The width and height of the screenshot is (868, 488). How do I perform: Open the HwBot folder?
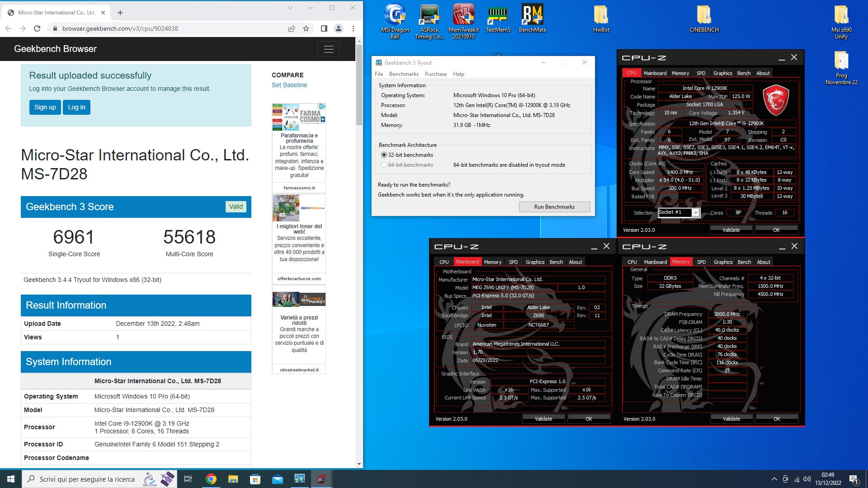601,18
